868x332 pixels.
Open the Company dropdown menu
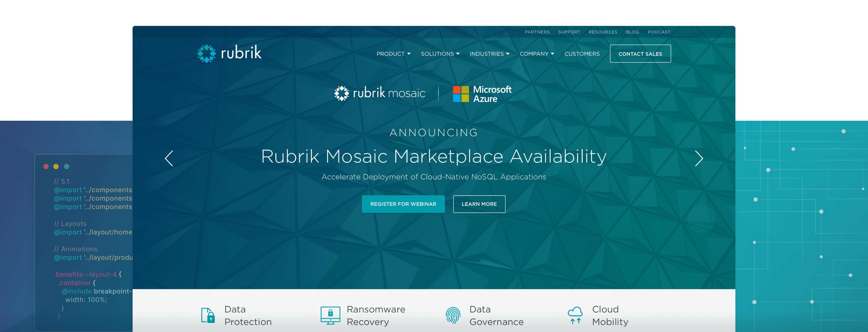point(536,54)
